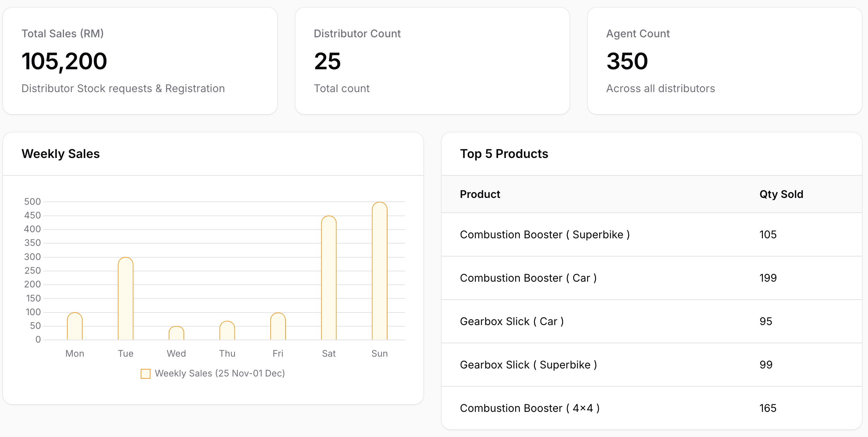The height and width of the screenshot is (437, 868).
Task: Select the Combustion Booster ( Superbike ) row
Action: pos(544,234)
